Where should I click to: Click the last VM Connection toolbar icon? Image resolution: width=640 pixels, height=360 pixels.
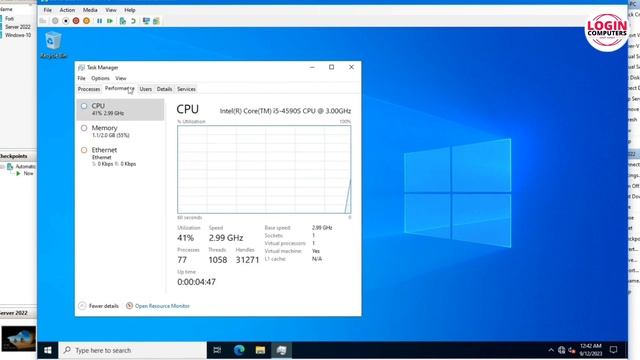(x=156, y=21)
